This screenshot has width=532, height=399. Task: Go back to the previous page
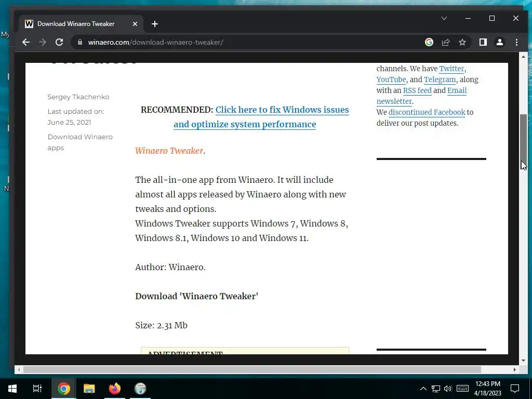pos(26,42)
